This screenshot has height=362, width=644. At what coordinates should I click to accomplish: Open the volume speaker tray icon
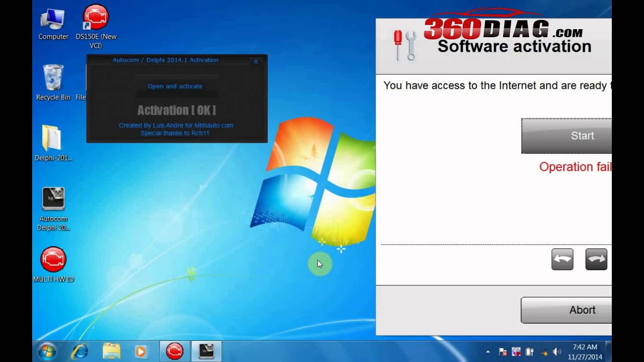[556, 352]
